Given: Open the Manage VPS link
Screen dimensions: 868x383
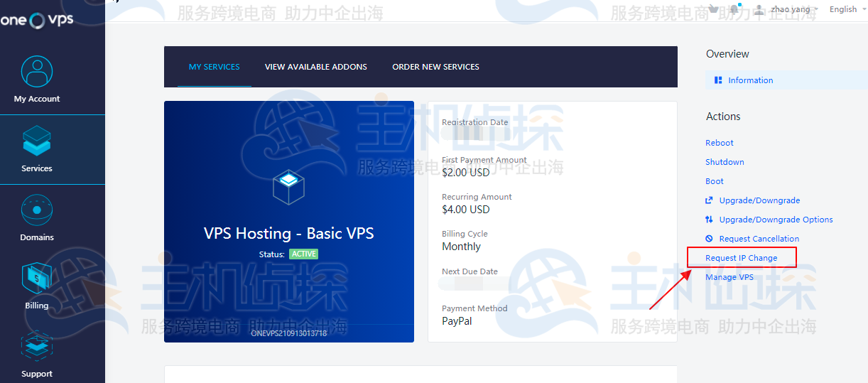Looking at the screenshot, I should point(729,277).
